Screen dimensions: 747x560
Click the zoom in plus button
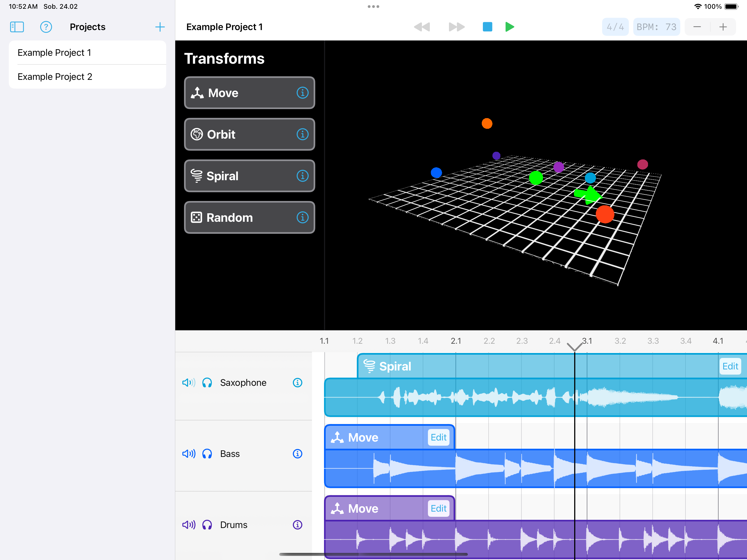click(x=723, y=27)
